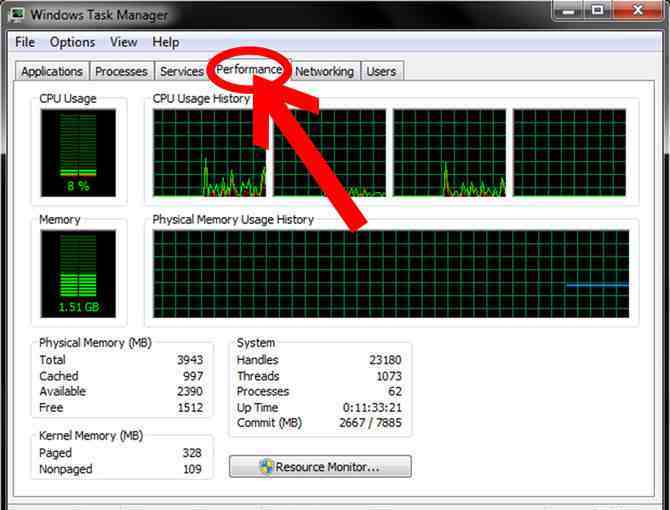Switch to the Users tab
The image size is (670, 510).
(381, 71)
